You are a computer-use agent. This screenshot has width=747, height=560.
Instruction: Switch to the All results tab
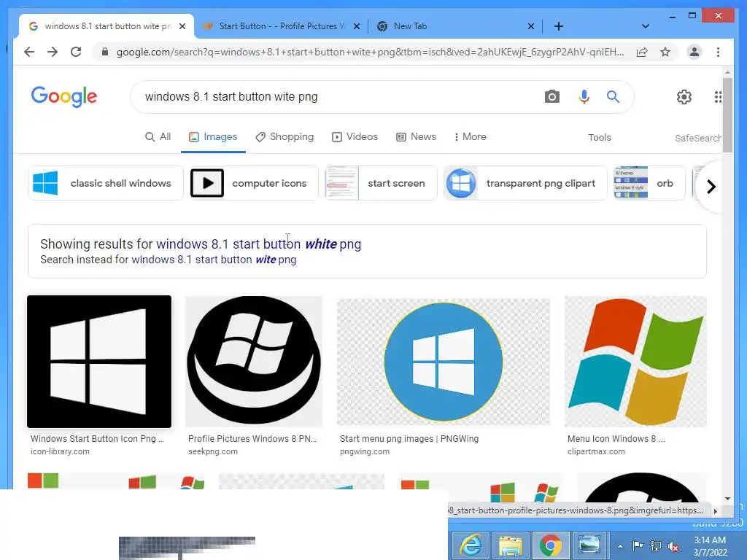point(158,137)
